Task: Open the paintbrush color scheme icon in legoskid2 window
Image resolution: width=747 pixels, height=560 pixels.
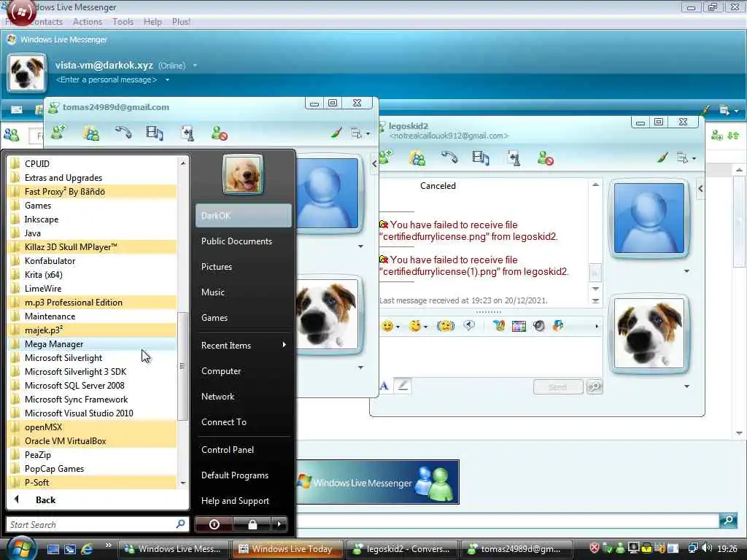Action: (662, 157)
